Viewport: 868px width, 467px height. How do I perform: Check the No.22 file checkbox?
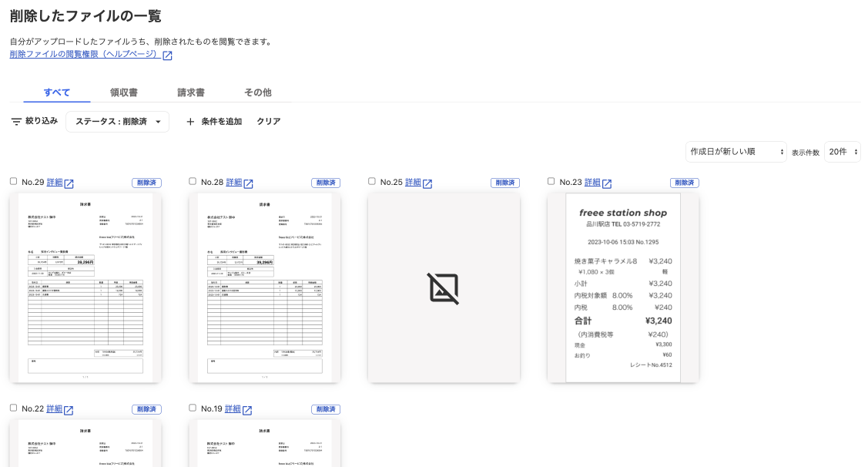[x=13, y=408]
